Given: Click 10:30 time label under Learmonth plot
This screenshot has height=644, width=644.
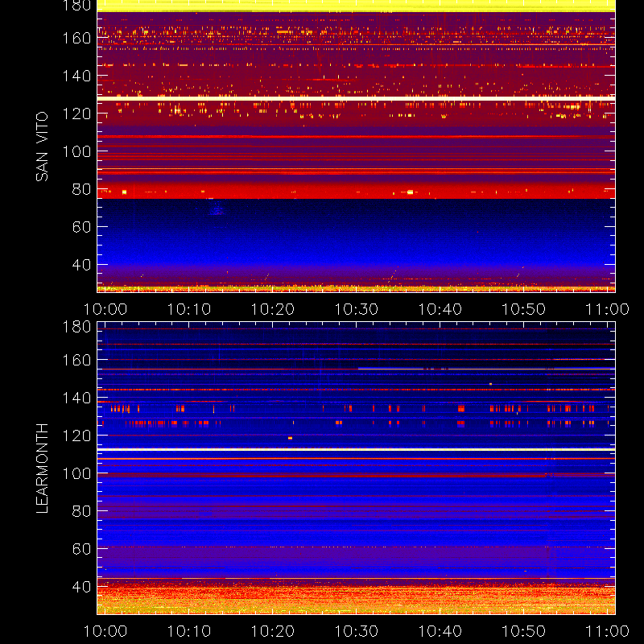Looking at the screenshot, I should (x=356, y=631).
